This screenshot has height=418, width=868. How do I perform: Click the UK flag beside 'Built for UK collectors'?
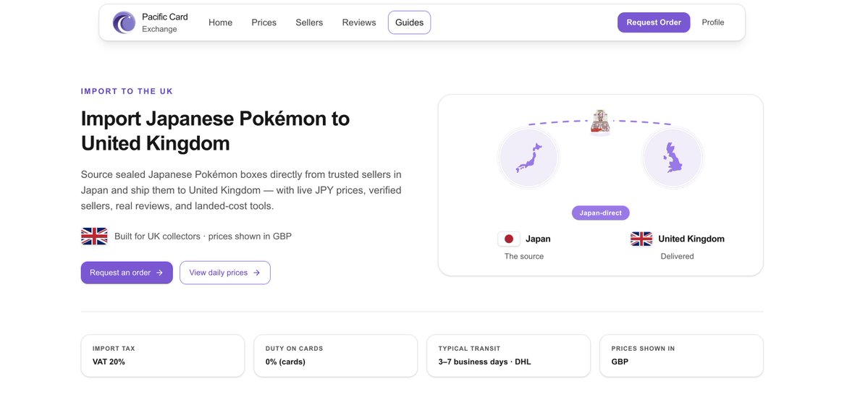pyautogui.click(x=94, y=236)
